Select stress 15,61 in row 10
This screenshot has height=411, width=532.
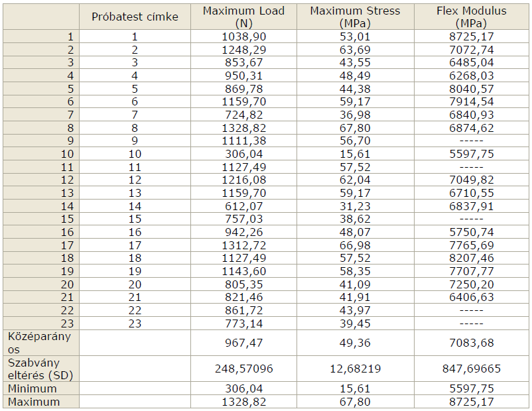[x=355, y=154]
